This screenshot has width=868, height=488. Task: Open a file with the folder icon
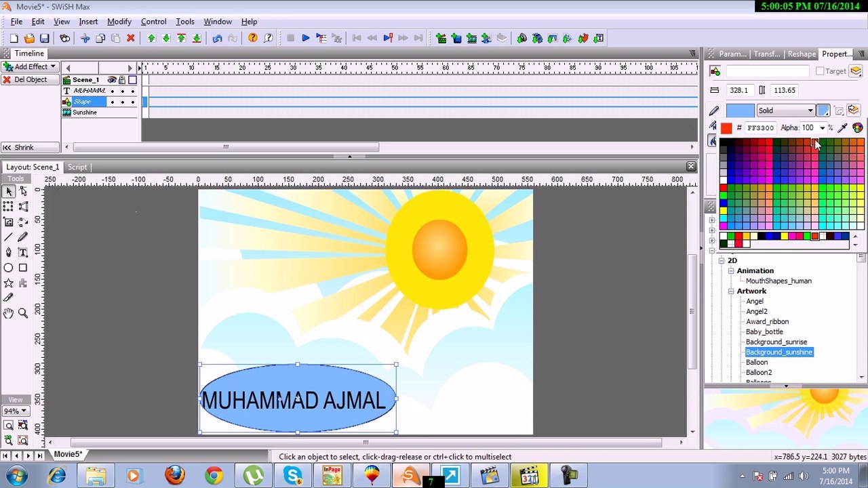pyautogui.click(x=29, y=39)
